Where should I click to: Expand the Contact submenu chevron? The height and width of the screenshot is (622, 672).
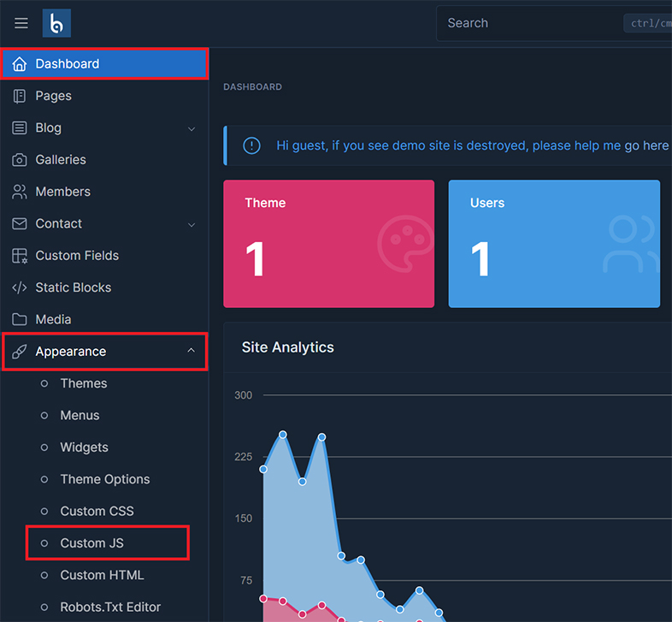click(x=192, y=224)
